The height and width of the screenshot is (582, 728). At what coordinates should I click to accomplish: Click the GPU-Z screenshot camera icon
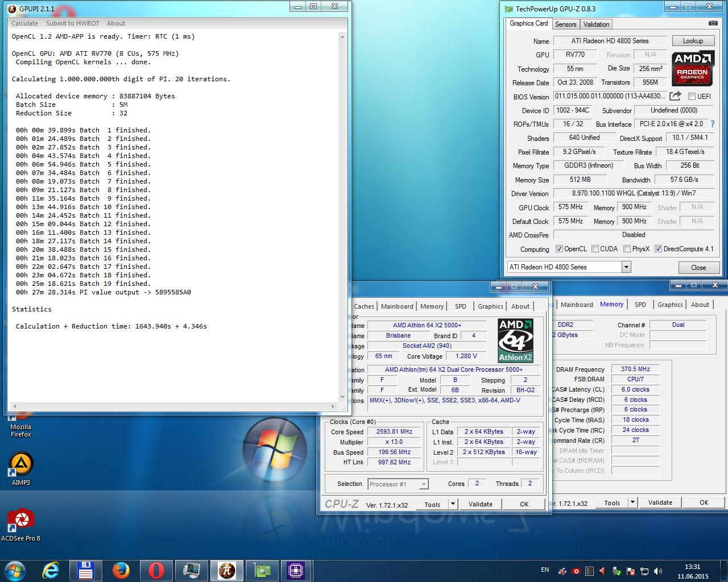[x=713, y=23]
